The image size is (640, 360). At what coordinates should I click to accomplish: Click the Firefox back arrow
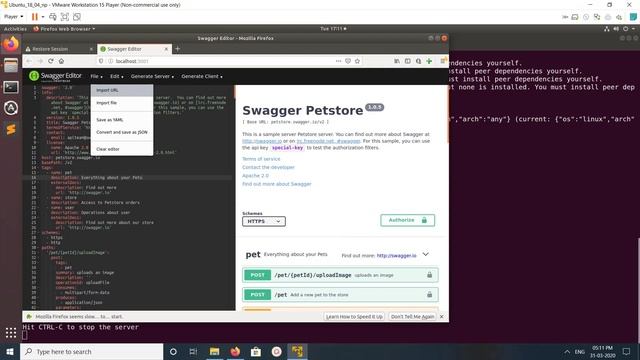click(x=29, y=61)
